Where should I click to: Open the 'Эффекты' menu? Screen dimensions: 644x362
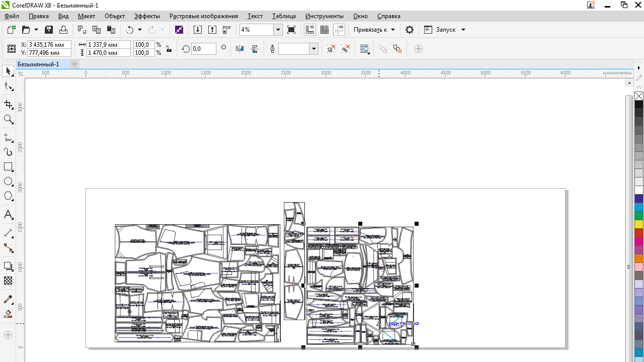(147, 16)
